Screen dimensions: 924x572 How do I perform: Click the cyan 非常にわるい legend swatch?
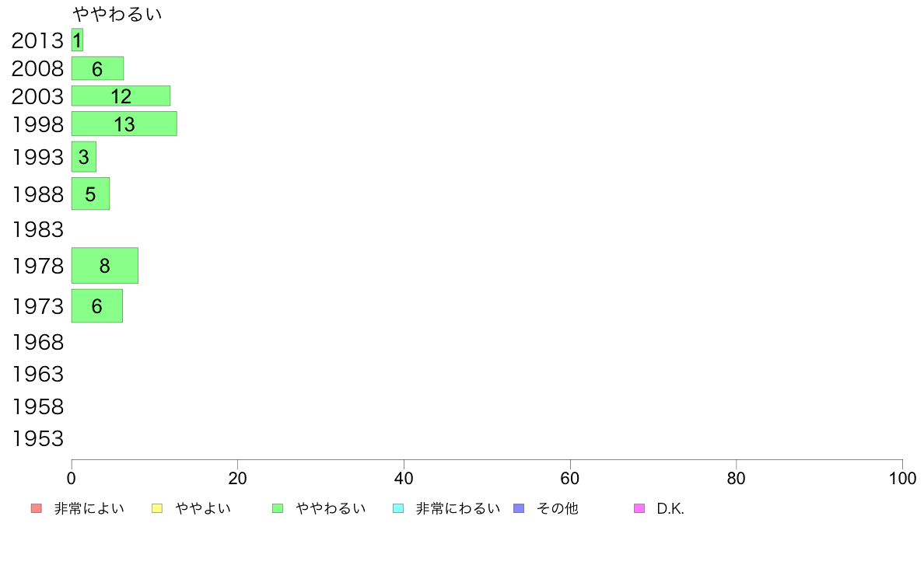click(398, 508)
